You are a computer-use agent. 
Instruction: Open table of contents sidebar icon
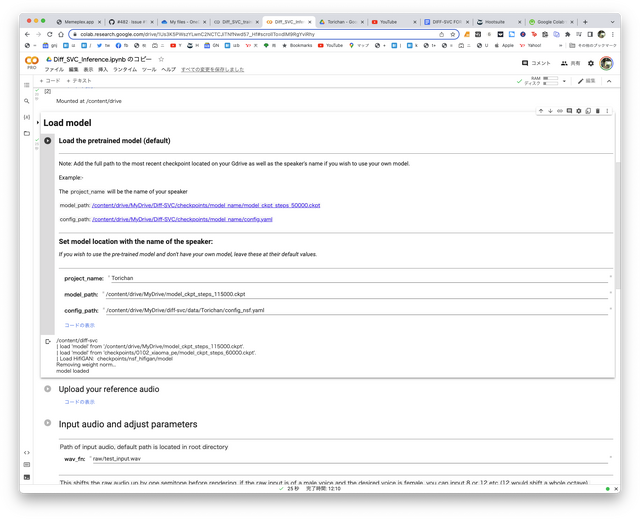coord(27,85)
